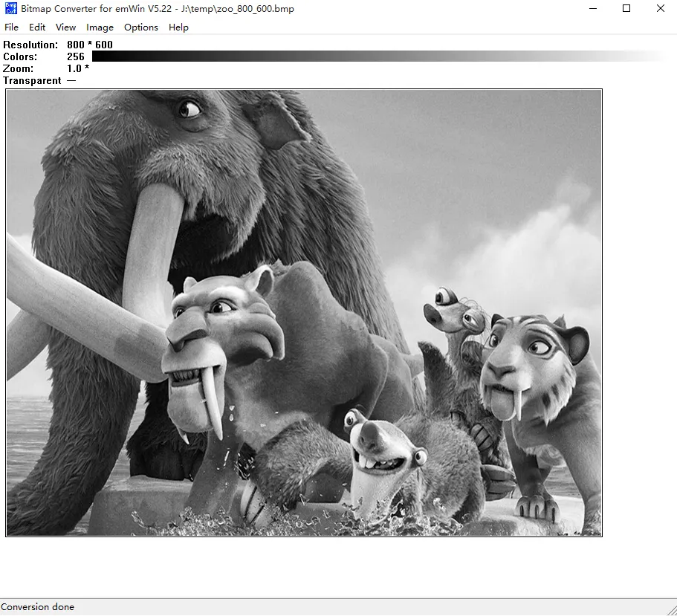677x616 pixels.
Task: Click the Resolution value 800 * 600
Action: click(90, 45)
